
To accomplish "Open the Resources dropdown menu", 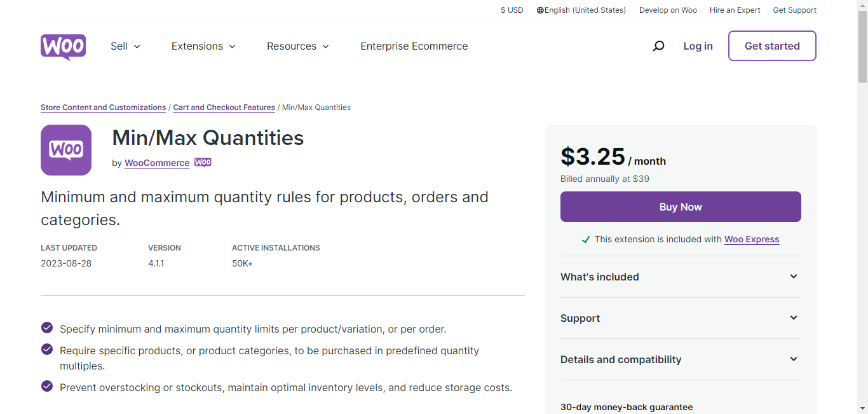I will pos(298,46).
